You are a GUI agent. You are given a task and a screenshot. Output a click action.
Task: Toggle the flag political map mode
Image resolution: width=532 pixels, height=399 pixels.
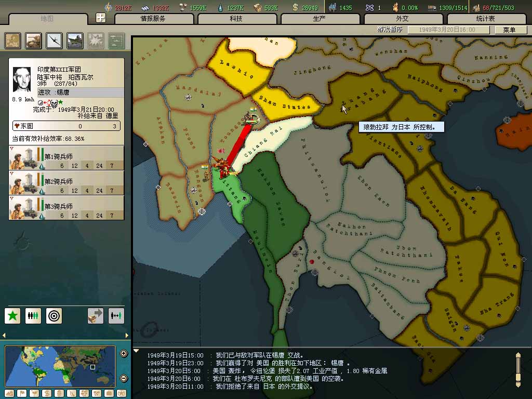[x=21, y=393]
